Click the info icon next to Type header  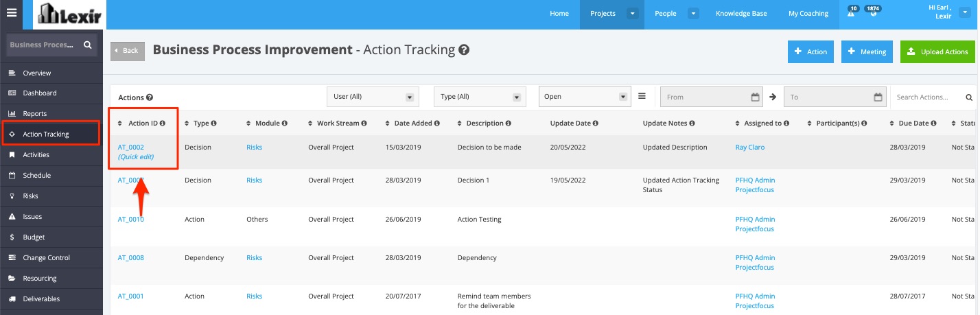click(x=214, y=124)
